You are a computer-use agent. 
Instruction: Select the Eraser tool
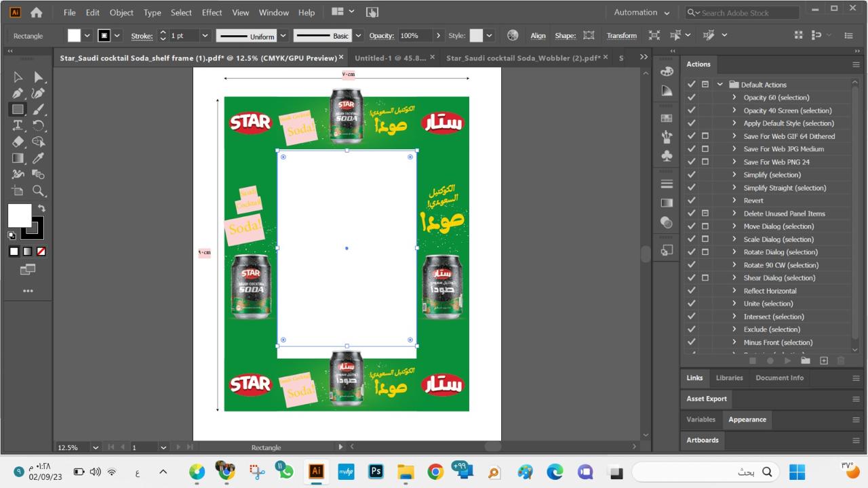click(x=18, y=142)
